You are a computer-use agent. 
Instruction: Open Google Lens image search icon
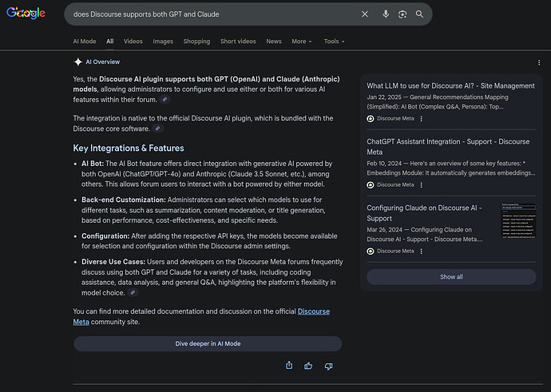tap(402, 14)
